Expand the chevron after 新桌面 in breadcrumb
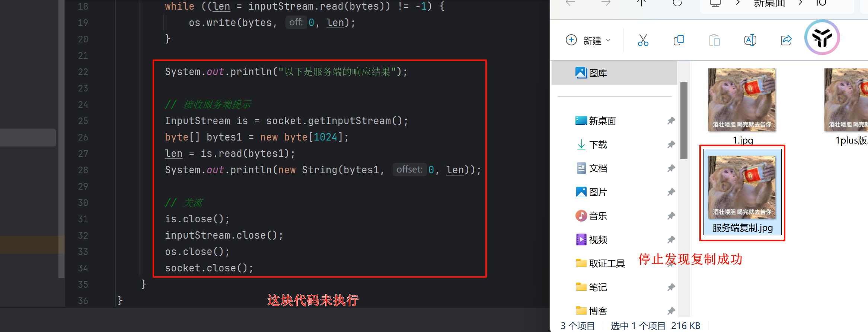868x332 pixels. point(800,3)
